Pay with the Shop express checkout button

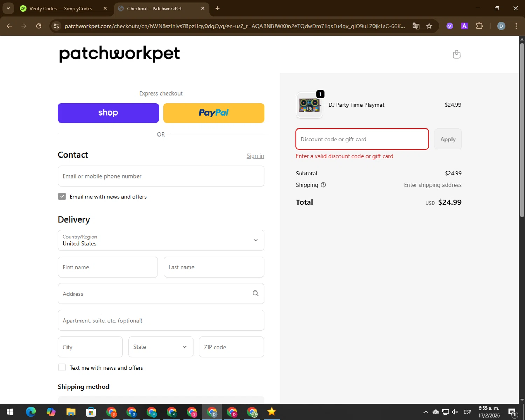tap(108, 113)
